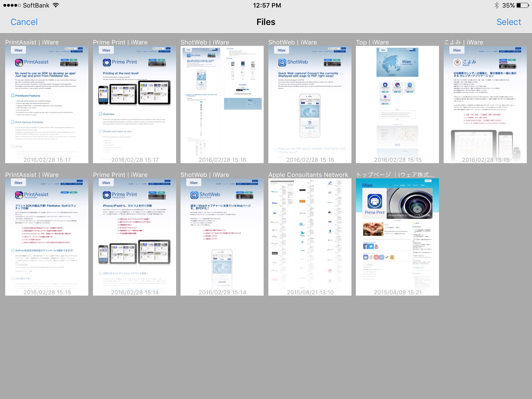Screen dimensions: 532x399
Task: Tap the battery status icon
Action: point(522,5)
